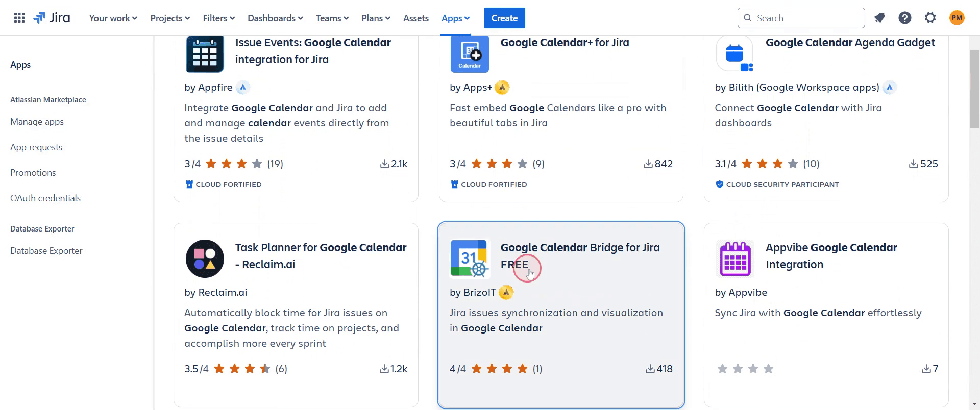Open the PM profile avatar

click(x=957, y=18)
